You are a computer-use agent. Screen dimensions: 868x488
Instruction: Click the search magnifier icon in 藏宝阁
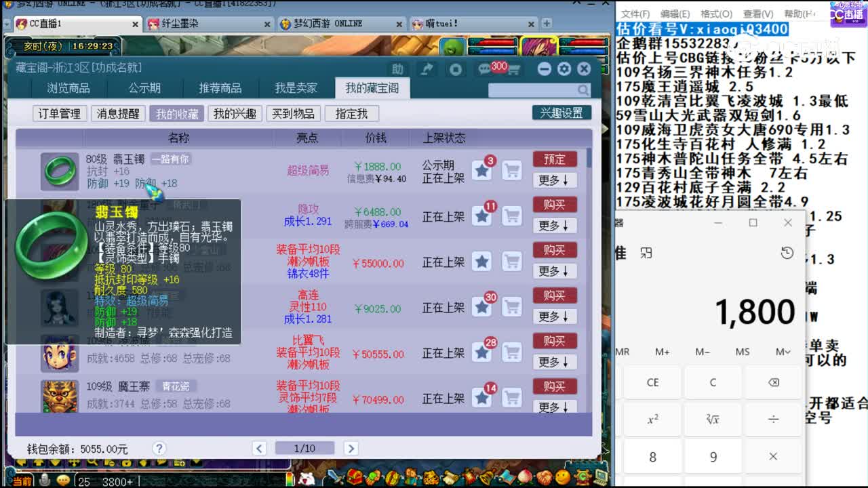pyautogui.click(x=583, y=90)
